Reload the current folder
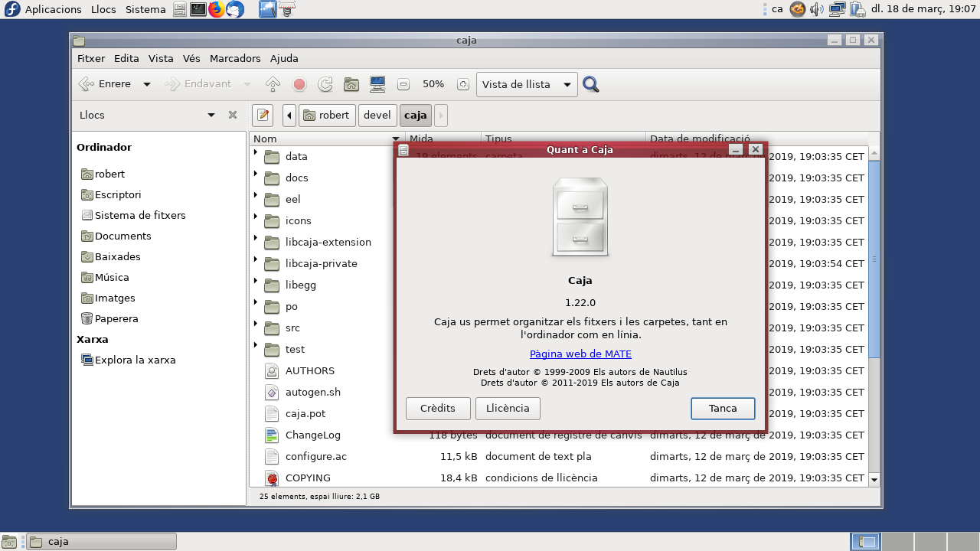 (x=325, y=84)
